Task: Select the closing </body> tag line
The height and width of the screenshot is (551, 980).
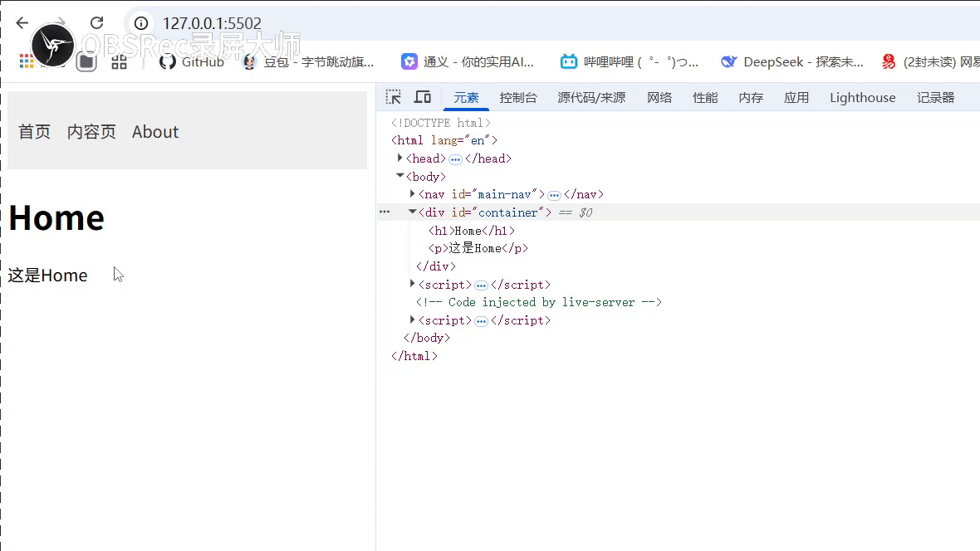Action: 427,338
